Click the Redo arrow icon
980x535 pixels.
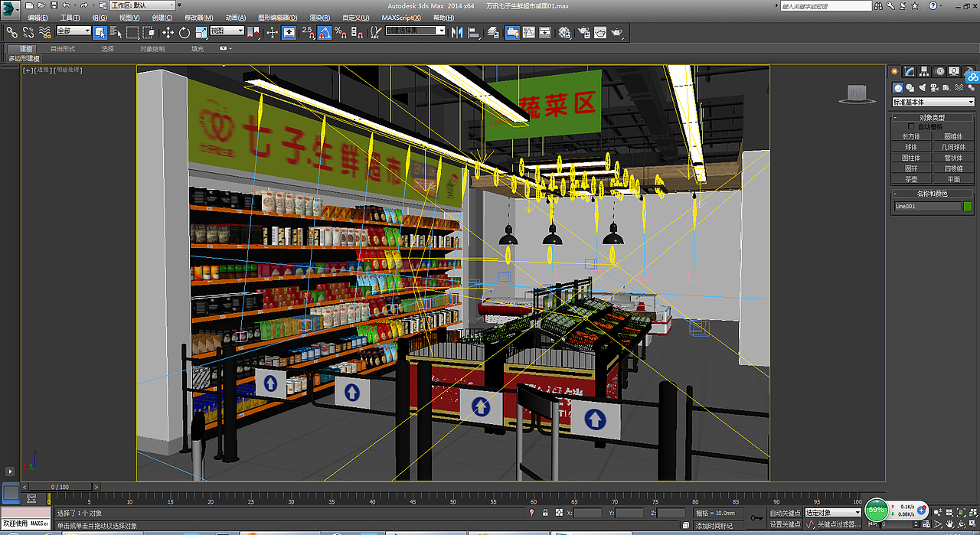pyautogui.click(x=85, y=5)
